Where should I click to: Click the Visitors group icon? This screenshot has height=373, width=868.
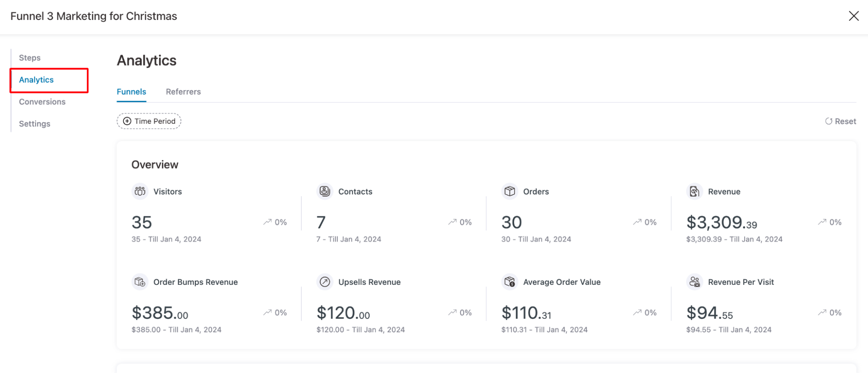(x=140, y=191)
